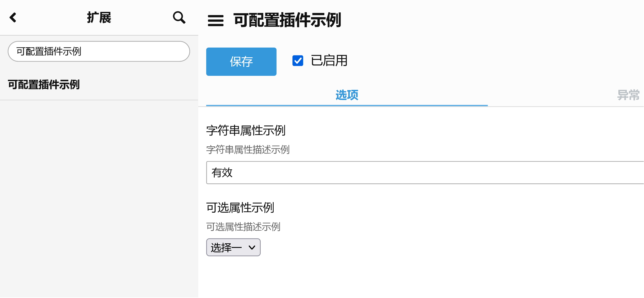Click the text field containing 有效

point(423,173)
